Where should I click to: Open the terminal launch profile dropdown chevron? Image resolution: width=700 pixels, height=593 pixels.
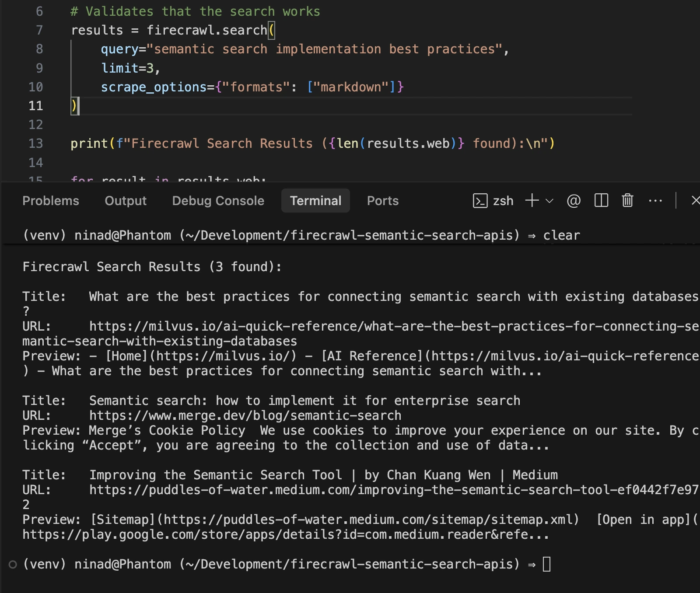[x=549, y=201]
